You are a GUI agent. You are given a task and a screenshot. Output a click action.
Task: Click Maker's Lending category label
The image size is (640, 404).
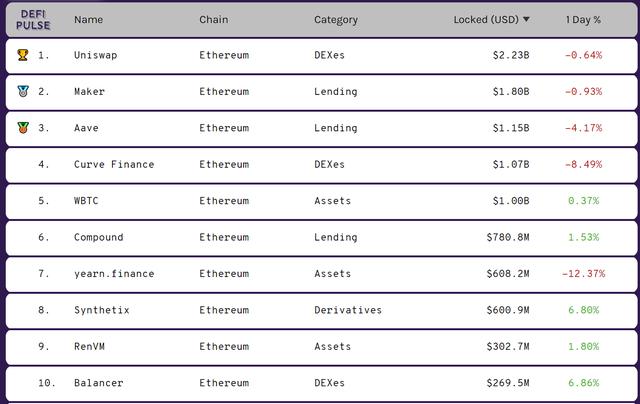click(x=336, y=92)
